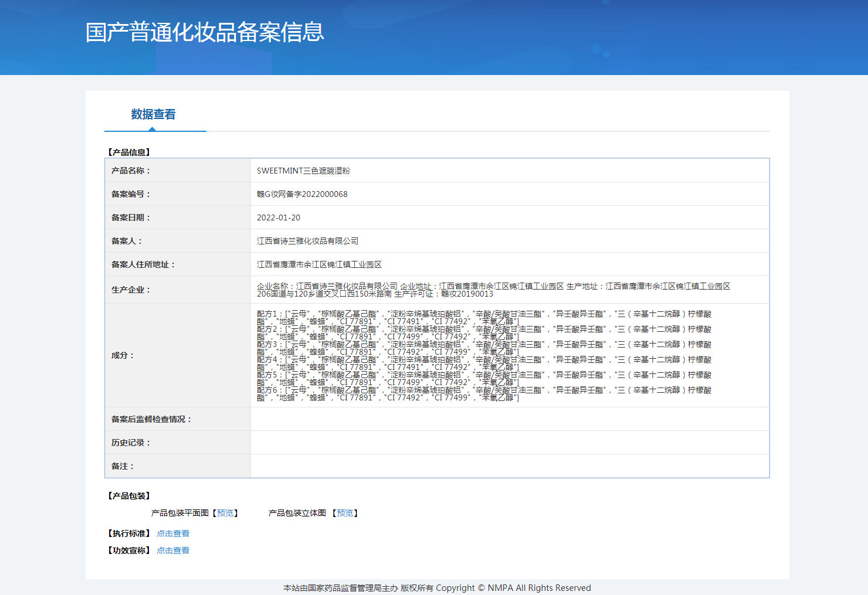Image resolution: width=868 pixels, height=595 pixels.
Task: Click the 配方3 ingredient line
Action: 484,348
